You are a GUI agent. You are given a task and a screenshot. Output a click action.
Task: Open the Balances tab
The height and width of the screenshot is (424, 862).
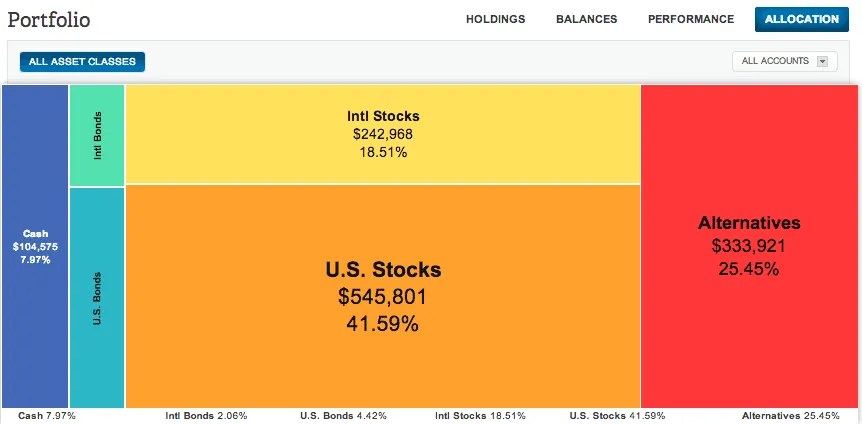587,19
